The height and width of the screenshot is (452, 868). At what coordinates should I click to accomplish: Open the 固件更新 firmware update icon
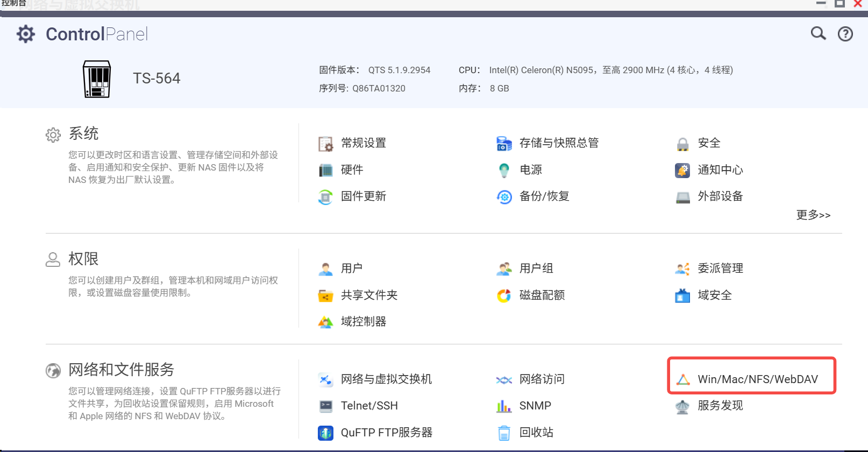point(325,196)
